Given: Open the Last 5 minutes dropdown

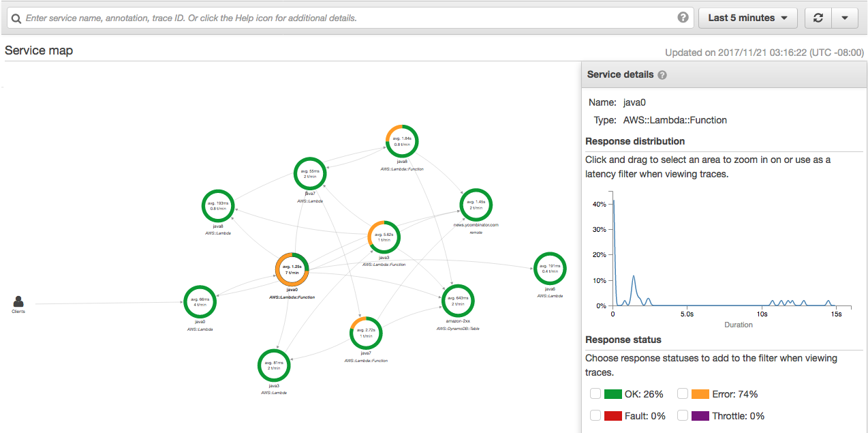Looking at the screenshot, I should tap(747, 18).
